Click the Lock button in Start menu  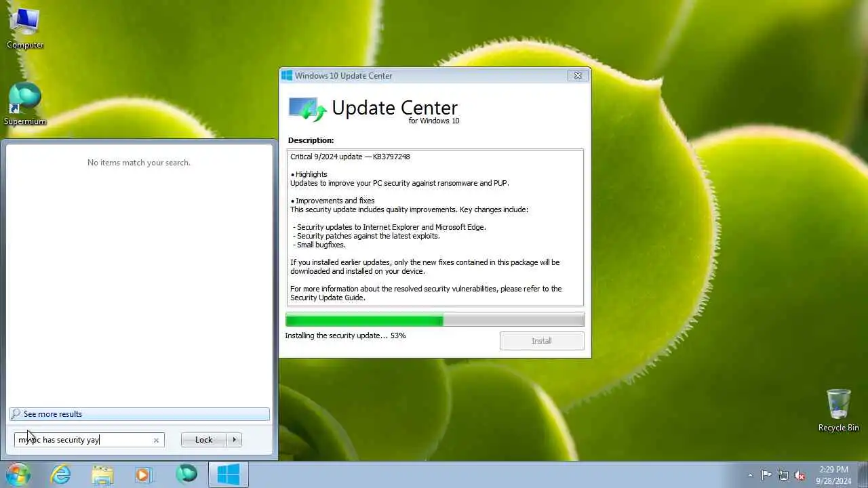pos(203,440)
